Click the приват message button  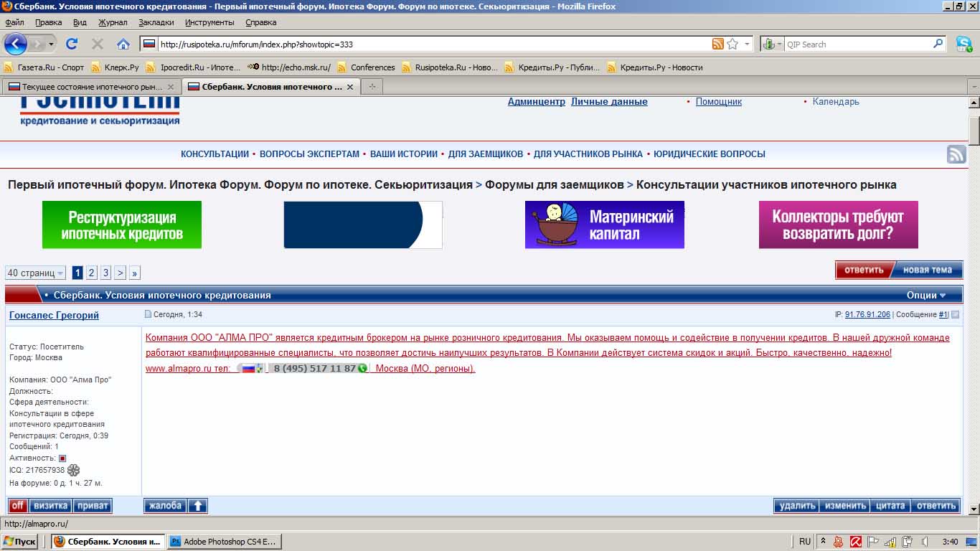pos(93,506)
